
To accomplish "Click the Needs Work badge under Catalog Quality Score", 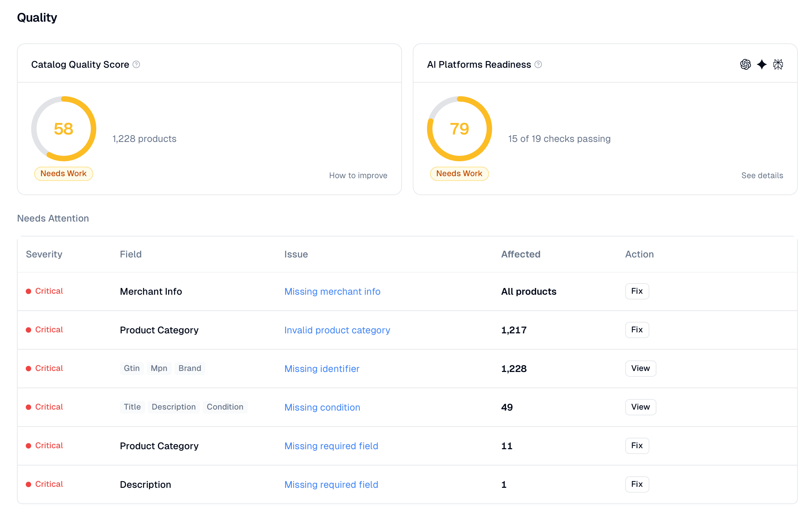I will coord(63,173).
